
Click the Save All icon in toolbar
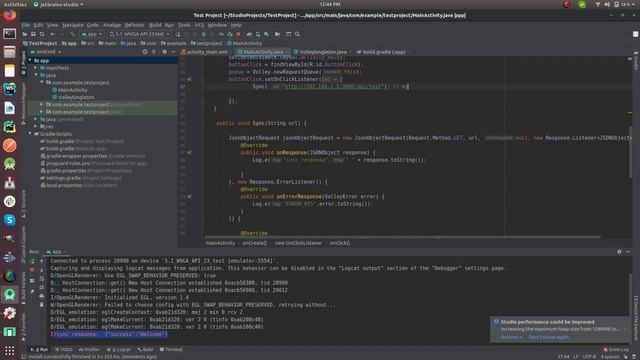pyautogui.click(x=33, y=34)
